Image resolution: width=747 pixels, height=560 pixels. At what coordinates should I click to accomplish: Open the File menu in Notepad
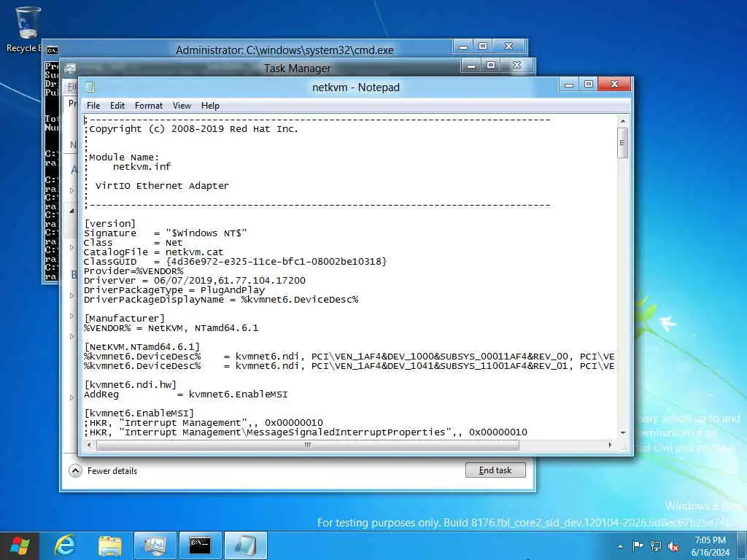click(x=93, y=106)
